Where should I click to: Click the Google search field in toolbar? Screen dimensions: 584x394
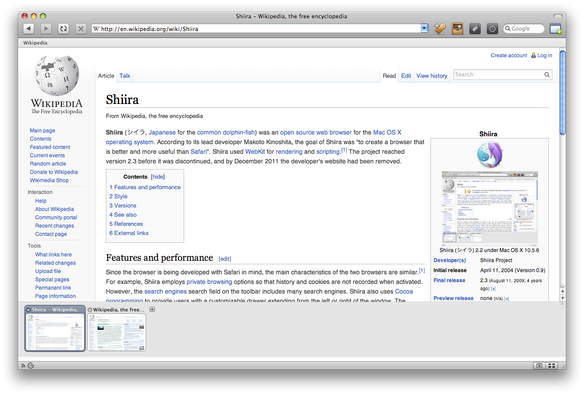[524, 29]
